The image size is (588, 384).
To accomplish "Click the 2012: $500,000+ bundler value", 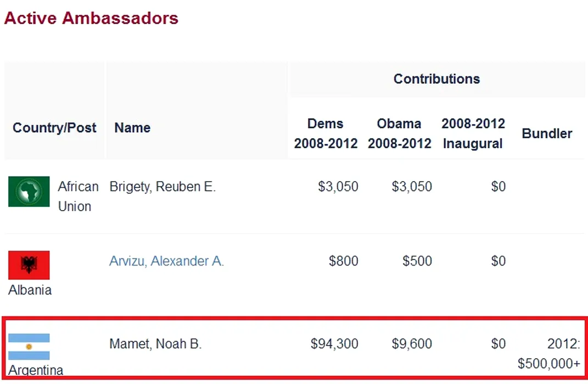I will coord(549,354).
